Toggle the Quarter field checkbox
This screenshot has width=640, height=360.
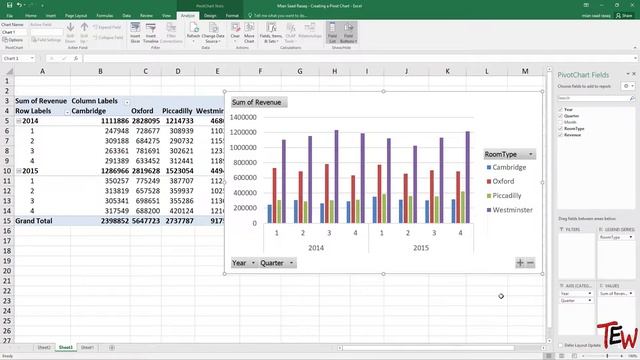pyautogui.click(x=560, y=116)
